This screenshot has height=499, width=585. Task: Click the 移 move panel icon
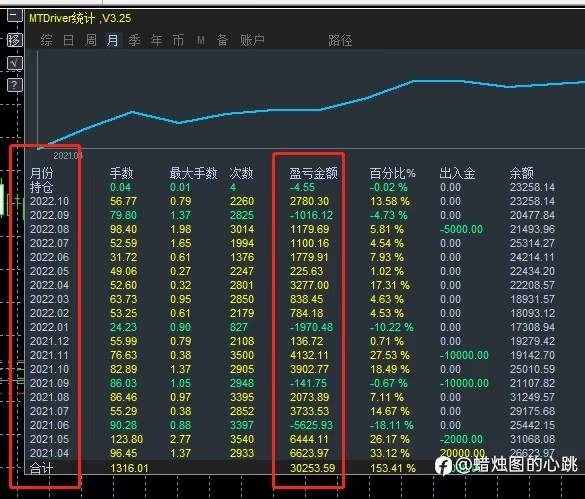pyautogui.click(x=15, y=40)
